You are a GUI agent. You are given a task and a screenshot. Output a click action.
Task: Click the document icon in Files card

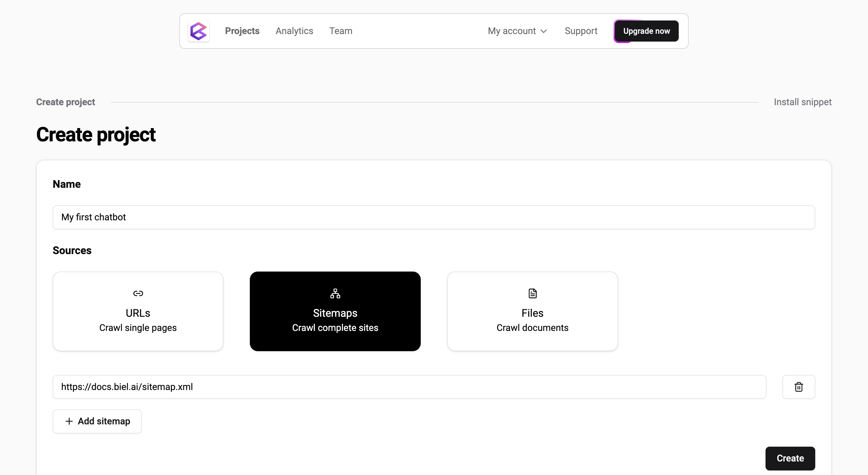[532, 293]
